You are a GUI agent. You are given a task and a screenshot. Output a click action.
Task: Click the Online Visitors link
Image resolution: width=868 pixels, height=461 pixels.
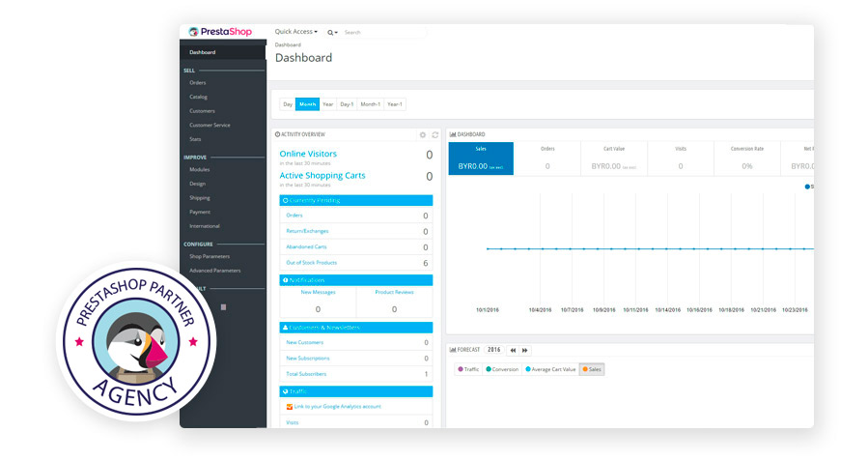coord(308,154)
